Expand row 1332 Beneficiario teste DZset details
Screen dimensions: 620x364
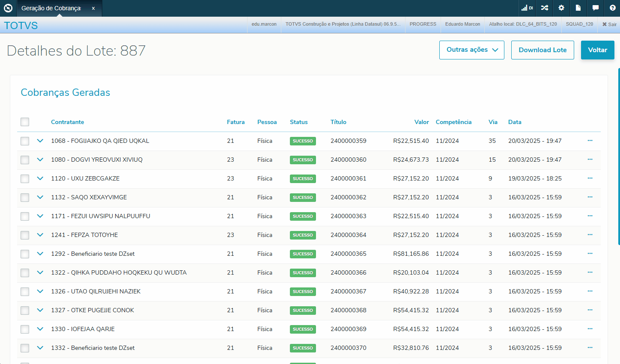pyautogui.click(x=40, y=348)
